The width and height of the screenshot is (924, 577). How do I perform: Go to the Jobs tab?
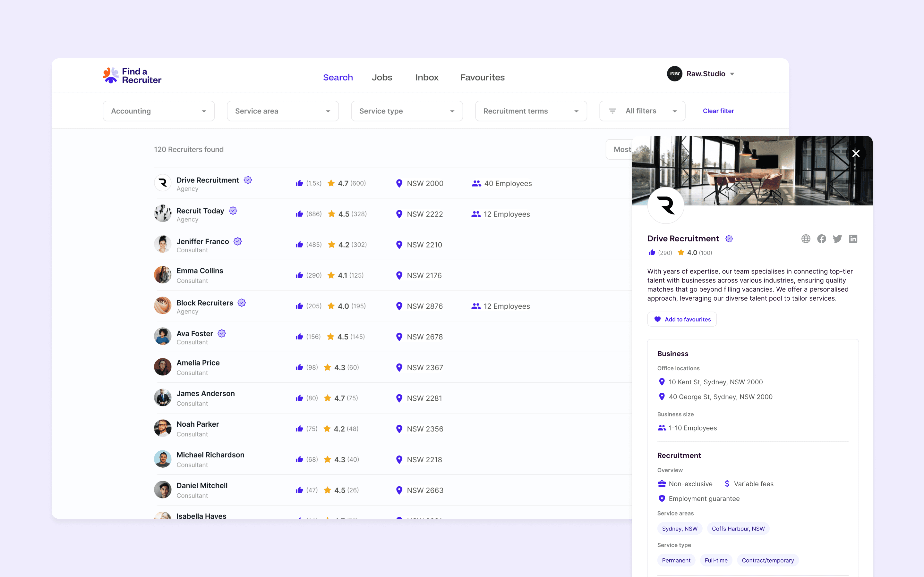[382, 78]
